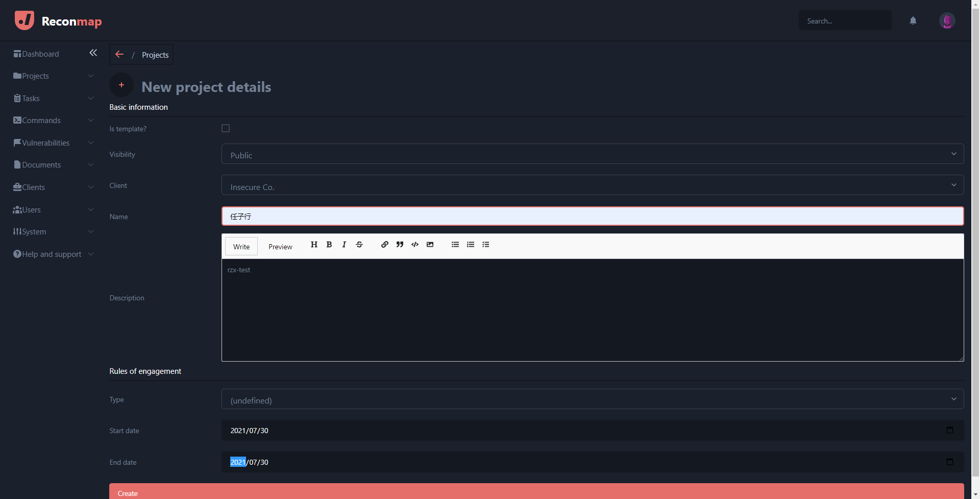This screenshot has width=980, height=499.
Task: Go back using the red arrow
Action: click(119, 55)
